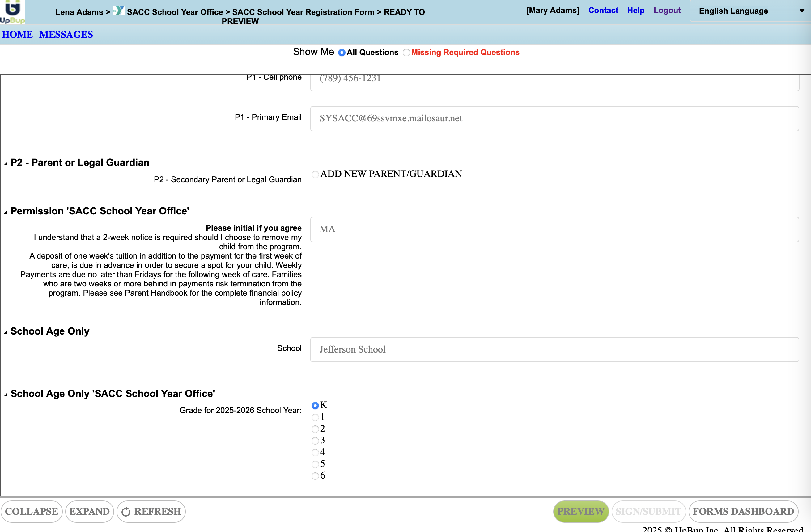Collapse the Permission SACC School Year Office section
The height and width of the screenshot is (532, 811).
coord(6,212)
